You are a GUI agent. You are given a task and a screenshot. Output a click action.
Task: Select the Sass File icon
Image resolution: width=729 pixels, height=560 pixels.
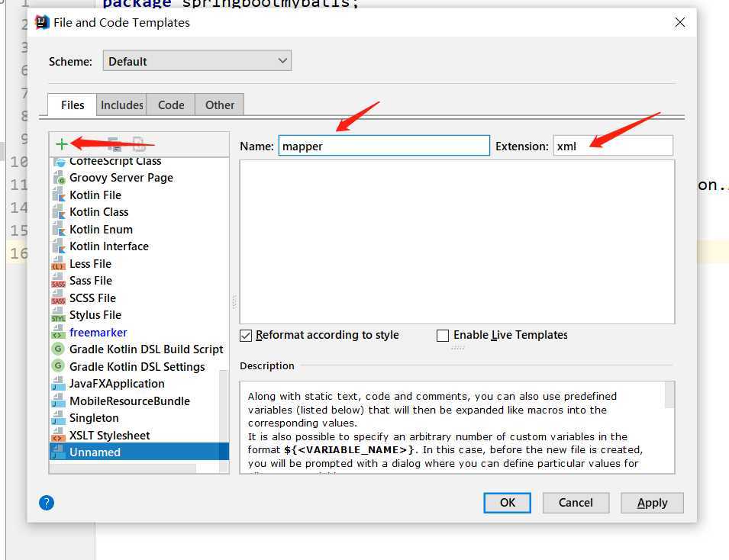(59, 281)
